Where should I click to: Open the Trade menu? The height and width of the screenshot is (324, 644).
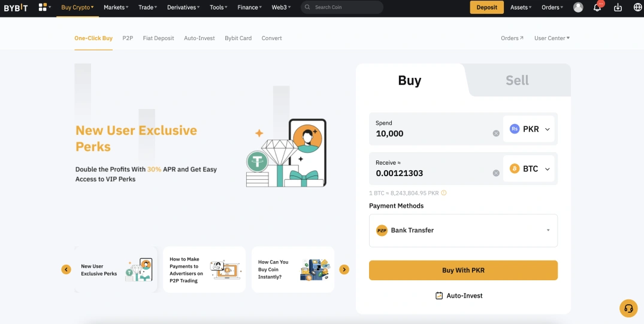click(x=147, y=7)
